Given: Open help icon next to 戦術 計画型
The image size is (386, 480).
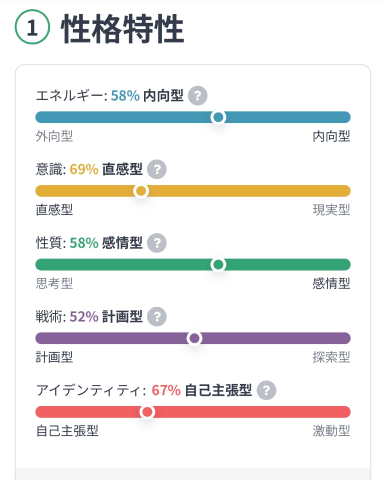Looking at the screenshot, I should [x=157, y=317].
